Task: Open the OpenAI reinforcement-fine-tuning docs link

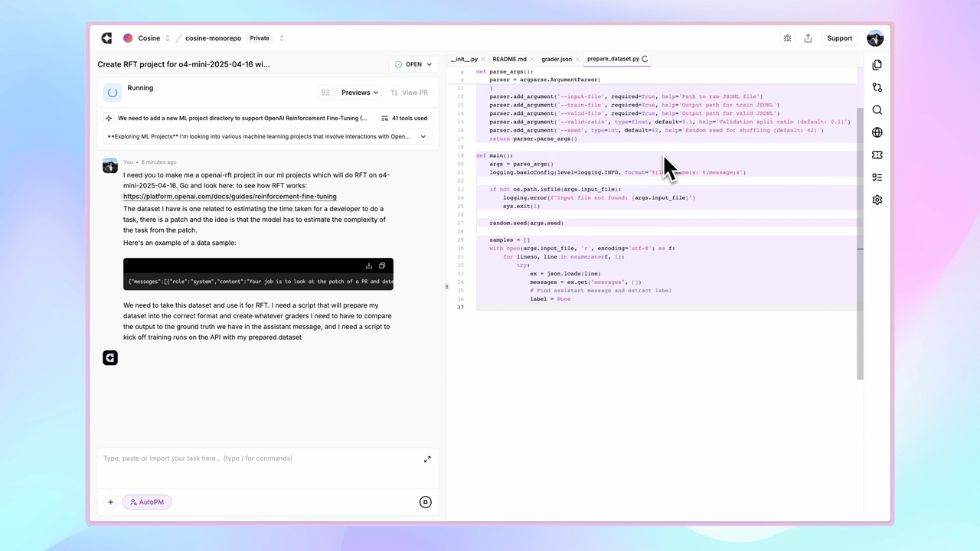Action: tap(230, 197)
